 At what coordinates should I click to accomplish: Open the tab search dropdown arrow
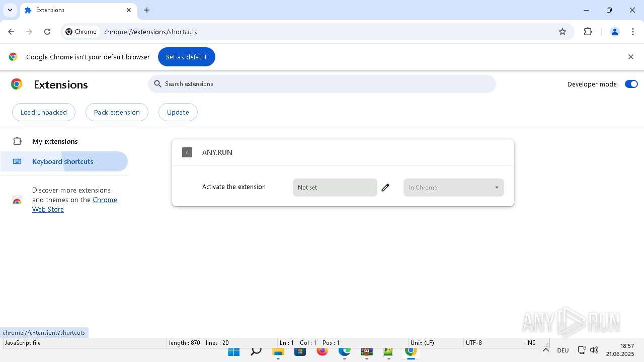[x=10, y=10]
